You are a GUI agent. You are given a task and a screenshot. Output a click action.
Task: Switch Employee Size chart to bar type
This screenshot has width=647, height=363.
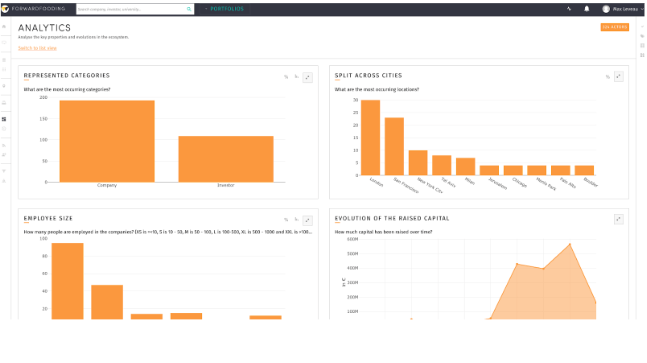pos(296,219)
